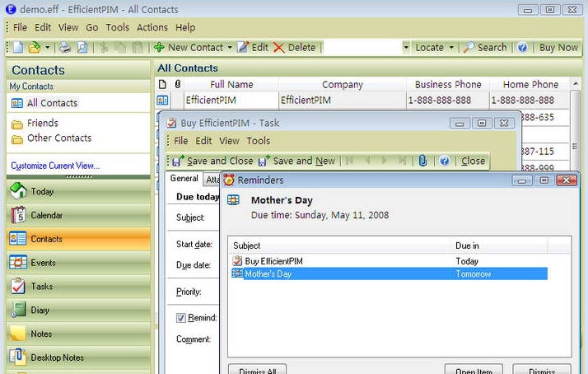Sort by Business Phone column header
The height and width of the screenshot is (374, 588).
[448, 85]
